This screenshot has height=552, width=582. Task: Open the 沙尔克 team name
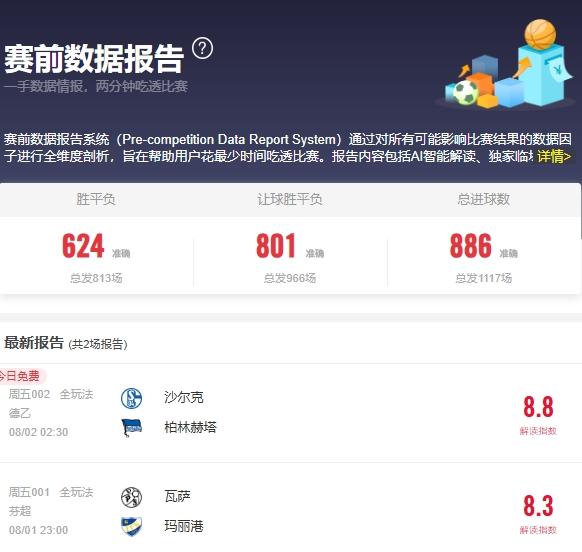(x=184, y=398)
